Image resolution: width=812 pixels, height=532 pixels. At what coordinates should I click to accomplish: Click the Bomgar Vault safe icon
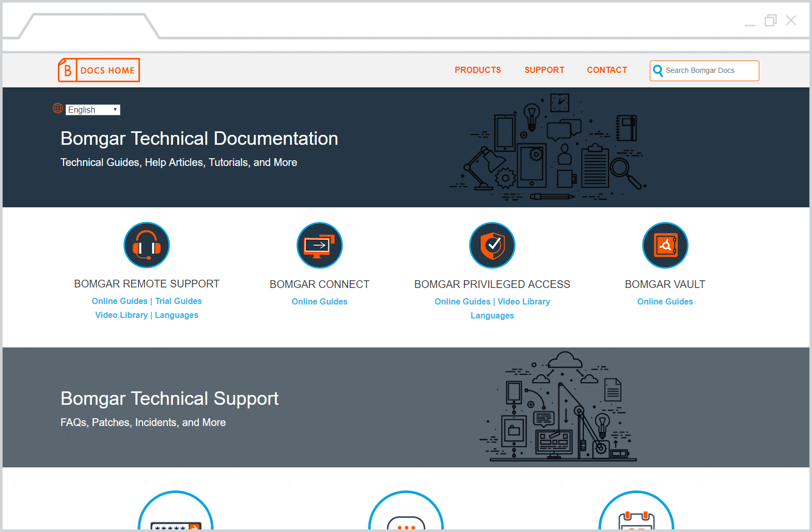[x=665, y=246]
